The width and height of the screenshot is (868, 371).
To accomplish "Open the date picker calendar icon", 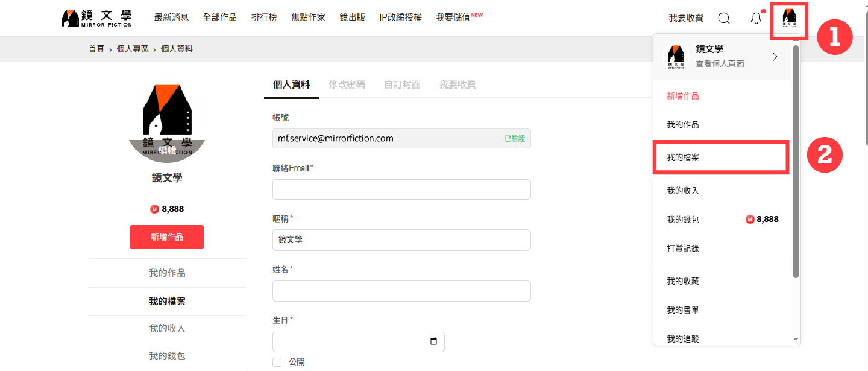I will [x=433, y=342].
